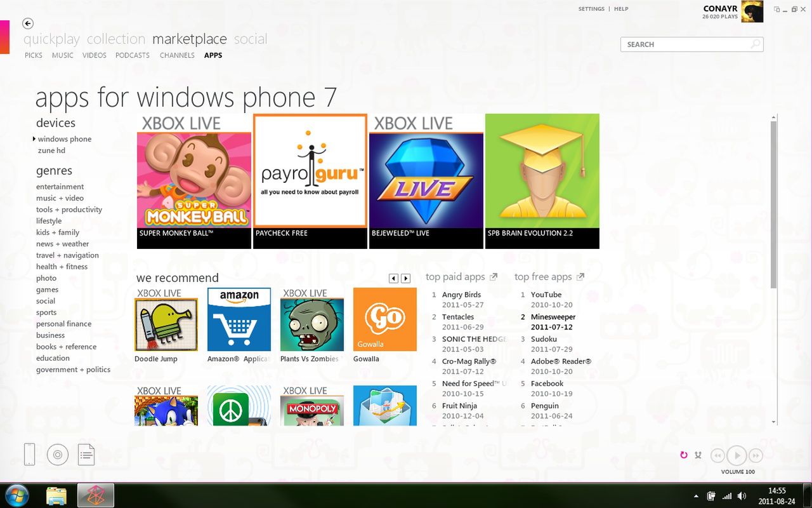Open Angry Birds in top paid
Viewport: 812px width, 508px height.
461,295
